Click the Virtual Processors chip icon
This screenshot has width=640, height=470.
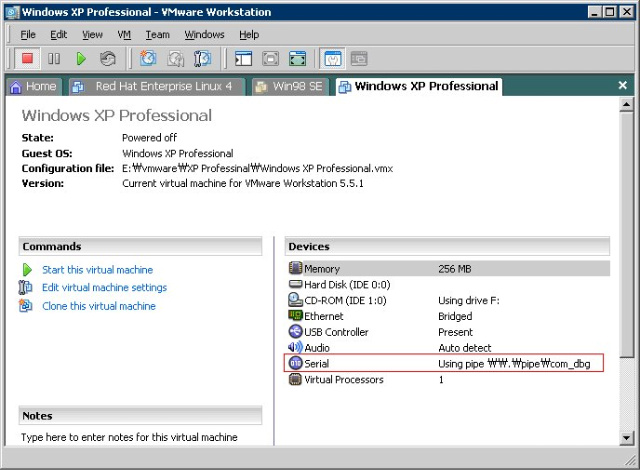tap(295, 379)
